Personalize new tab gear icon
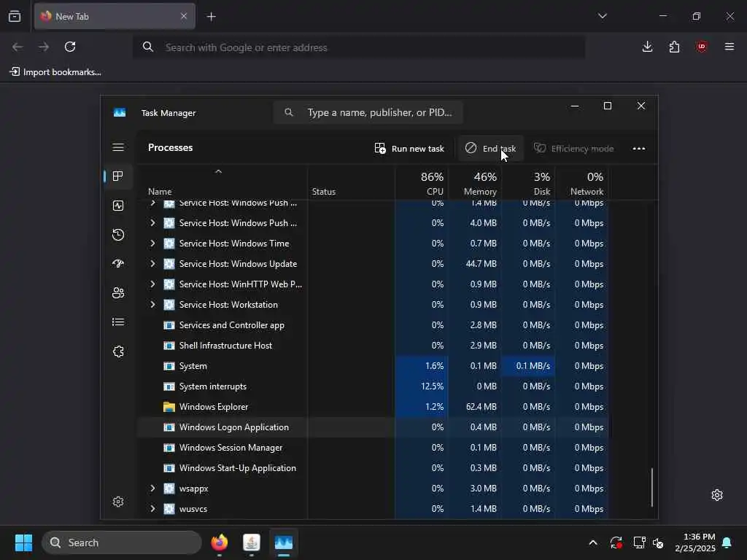Screen dimensions: 747x560 (x=717, y=495)
